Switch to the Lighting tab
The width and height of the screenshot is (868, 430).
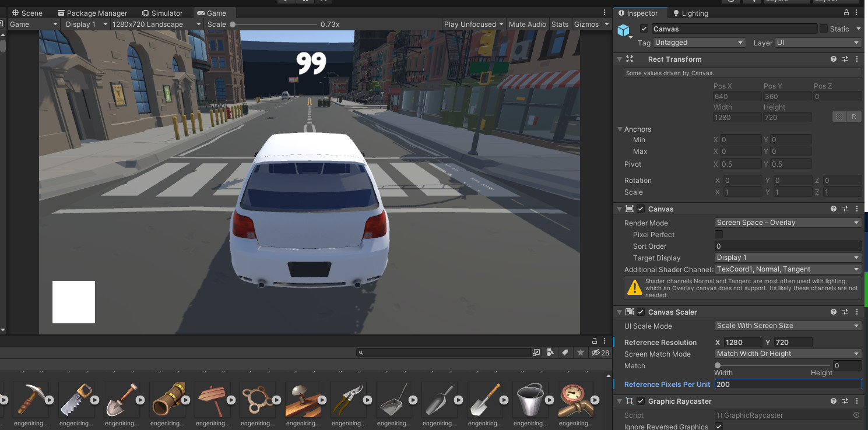690,13
